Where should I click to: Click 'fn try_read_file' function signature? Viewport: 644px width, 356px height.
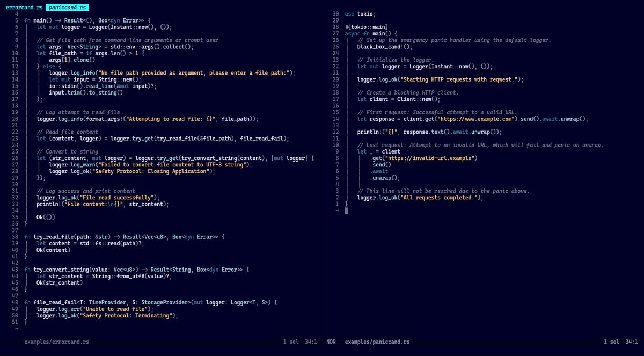pos(123,237)
